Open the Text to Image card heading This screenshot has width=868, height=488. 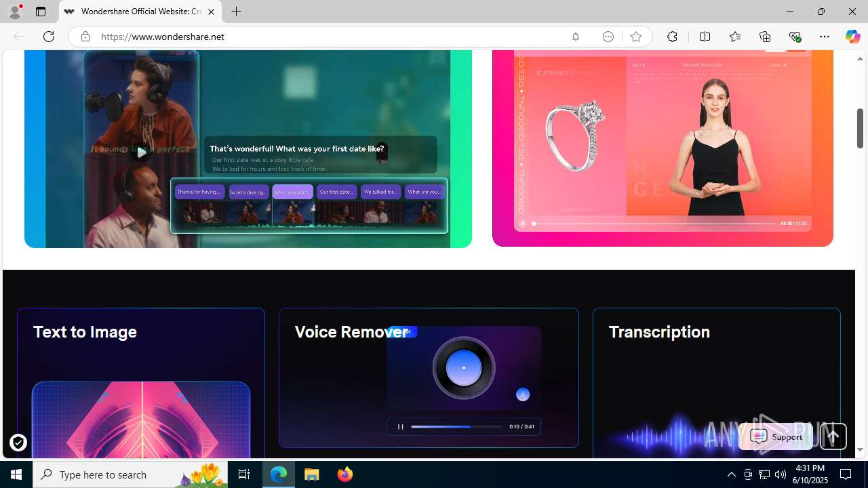(x=85, y=331)
